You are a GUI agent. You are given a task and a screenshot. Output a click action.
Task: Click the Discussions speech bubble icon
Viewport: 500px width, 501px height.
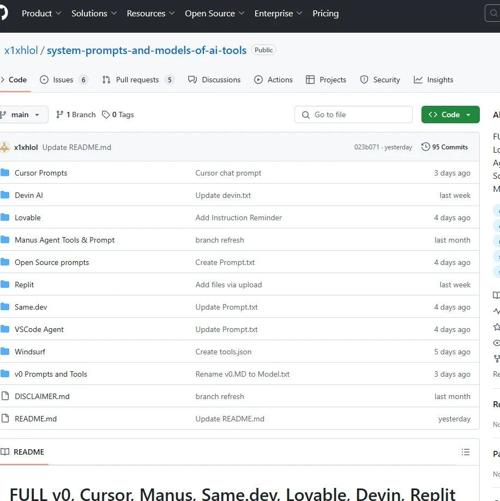(192, 80)
